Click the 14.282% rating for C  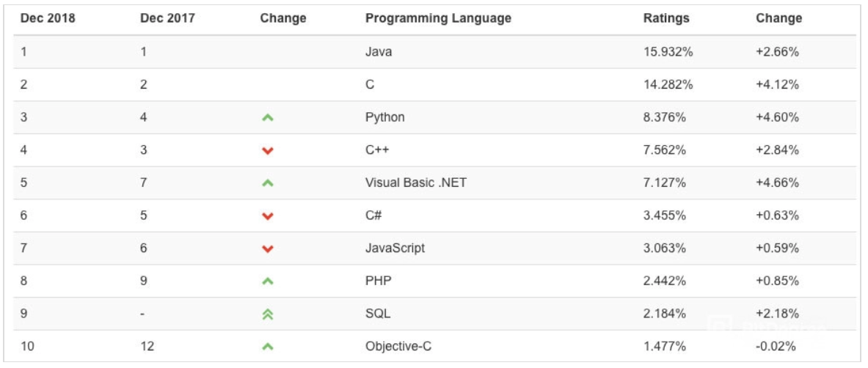pyautogui.click(x=668, y=84)
